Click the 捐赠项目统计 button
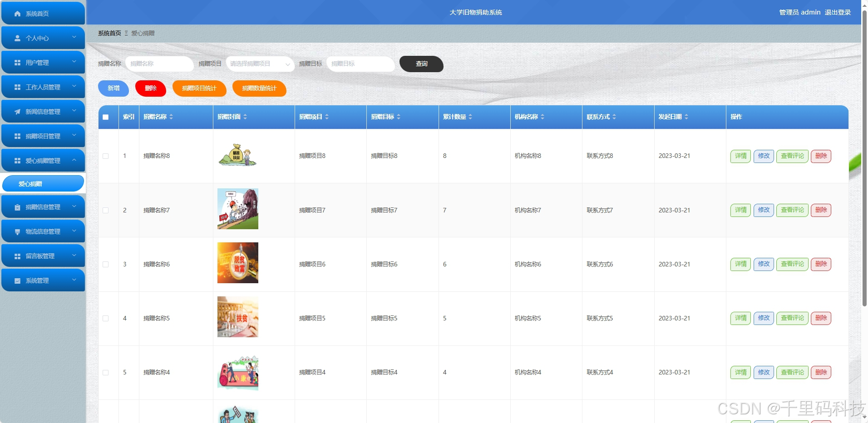 point(199,88)
